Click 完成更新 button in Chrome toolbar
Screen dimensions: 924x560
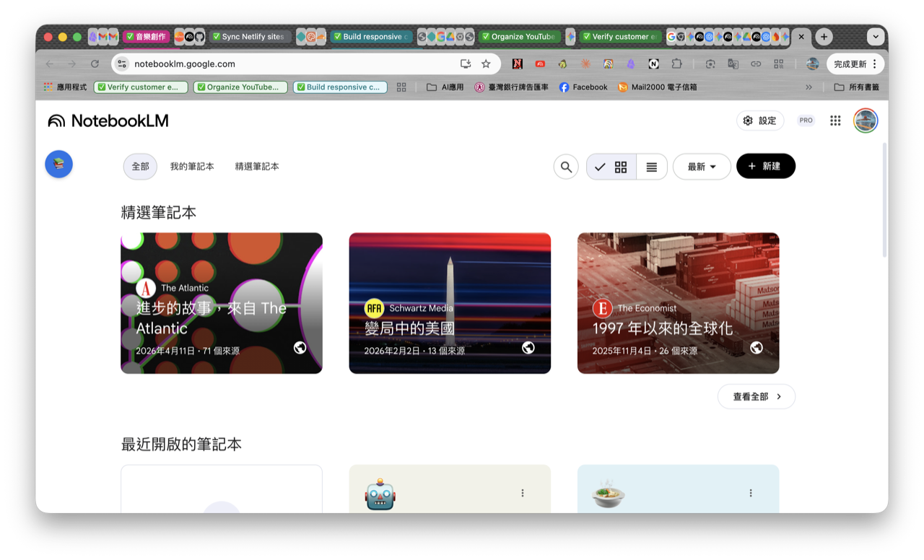(855, 64)
